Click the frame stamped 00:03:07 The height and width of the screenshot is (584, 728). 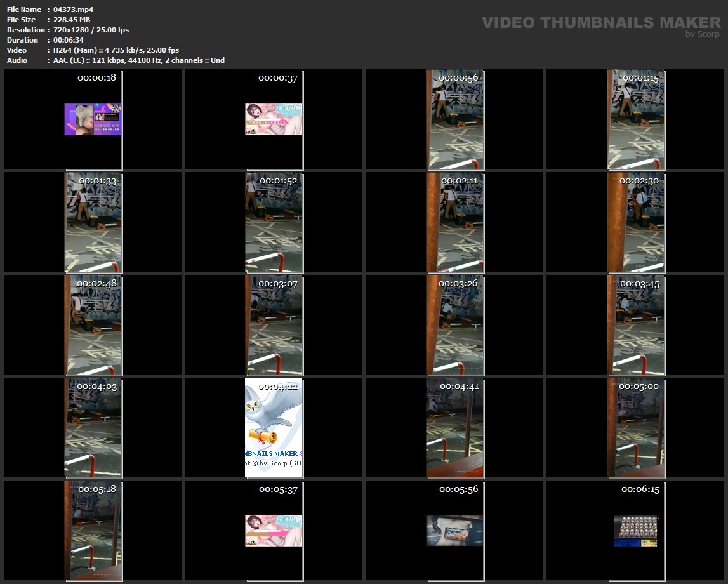pyautogui.click(x=274, y=325)
